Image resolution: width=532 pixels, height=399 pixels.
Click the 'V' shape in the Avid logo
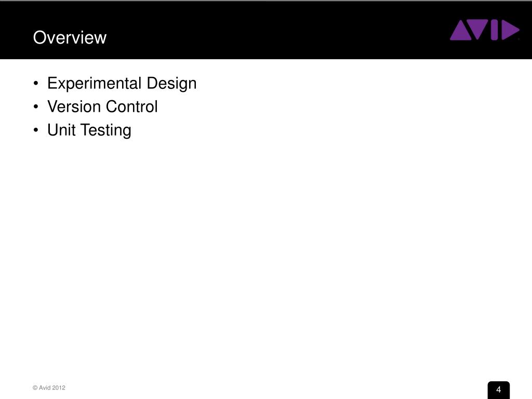[x=478, y=30]
